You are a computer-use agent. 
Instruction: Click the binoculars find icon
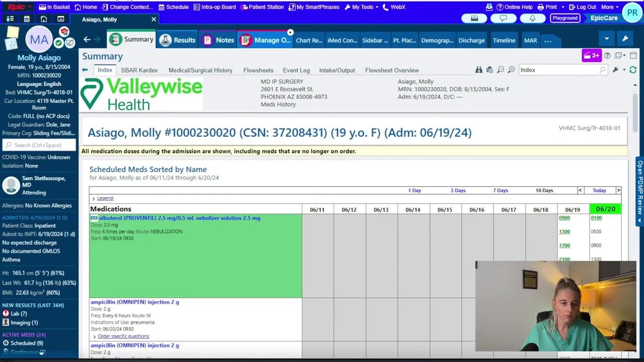click(x=479, y=70)
